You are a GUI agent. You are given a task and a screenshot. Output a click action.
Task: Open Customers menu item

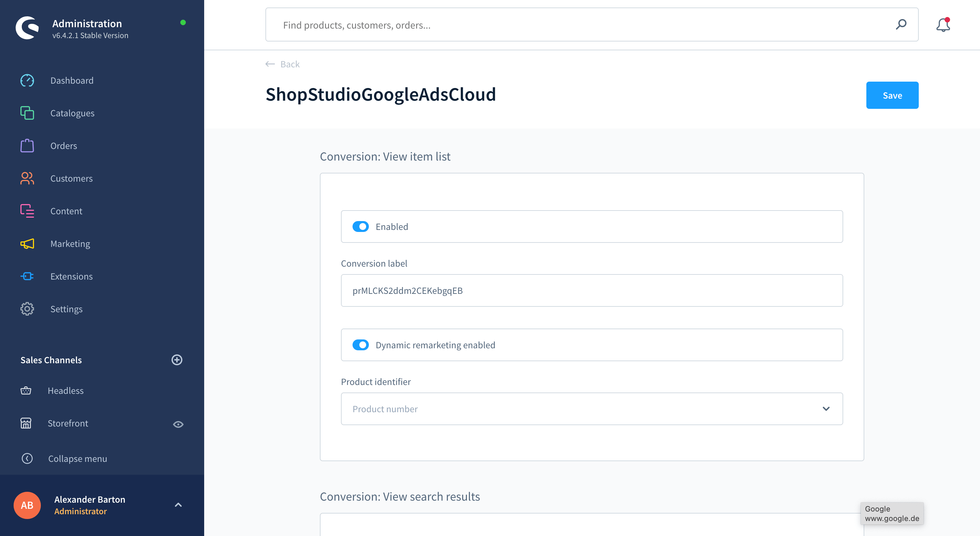pos(71,179)
